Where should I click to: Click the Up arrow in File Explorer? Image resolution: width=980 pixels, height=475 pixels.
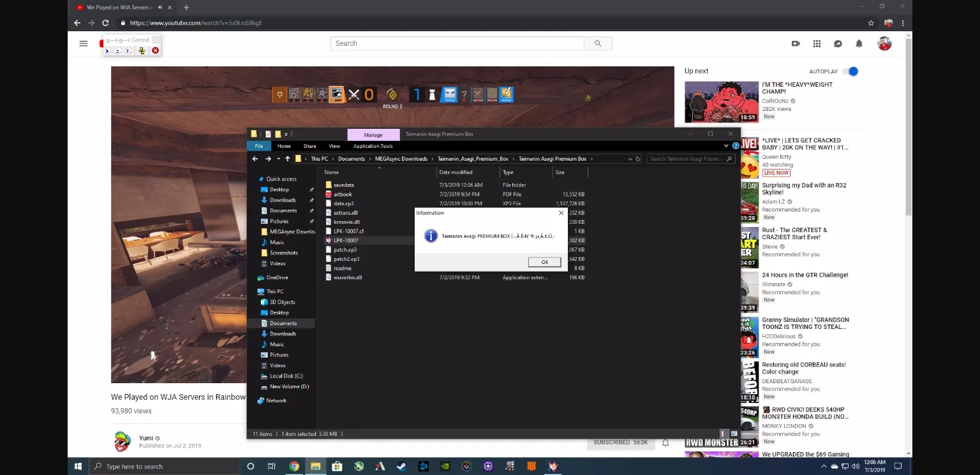coord(288,159)
